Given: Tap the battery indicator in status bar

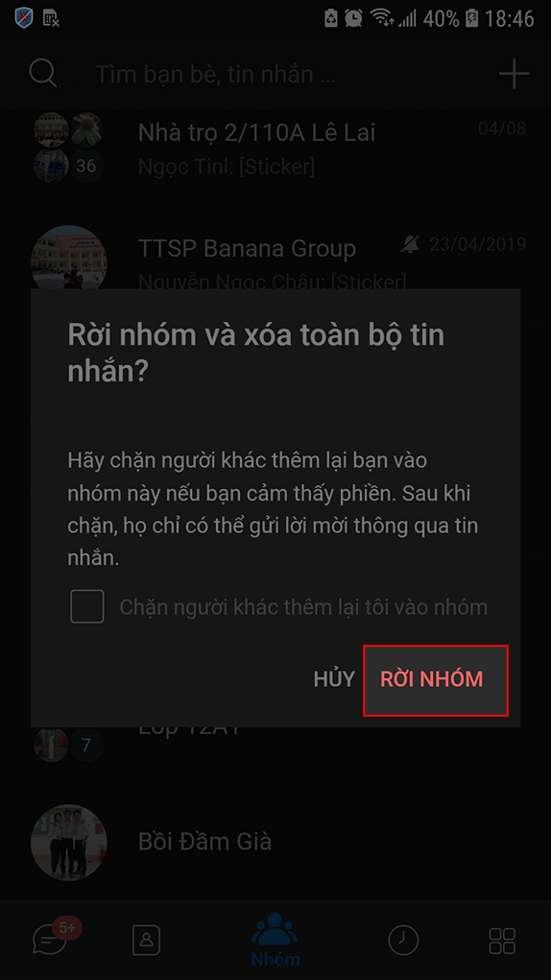Looking at the screenshot, I should coord(472,18).
